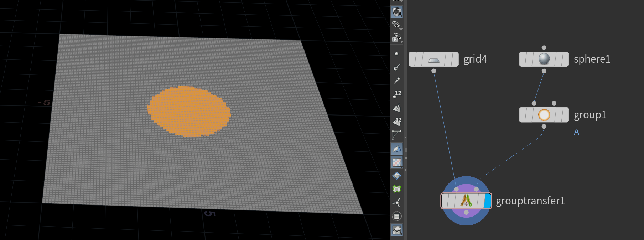Toggle display flag on grid4 node
644x240 pixels.
[455, 59]
